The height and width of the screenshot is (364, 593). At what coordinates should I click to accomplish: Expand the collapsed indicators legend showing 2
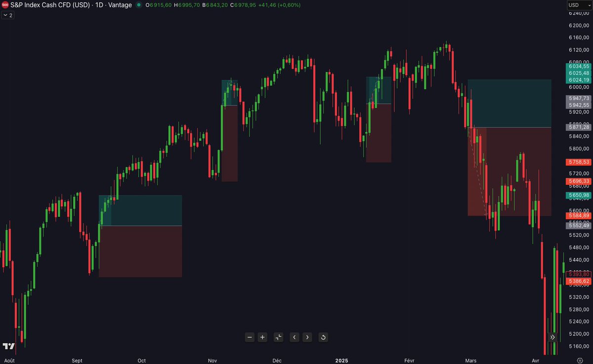click(x=8, y=15)
